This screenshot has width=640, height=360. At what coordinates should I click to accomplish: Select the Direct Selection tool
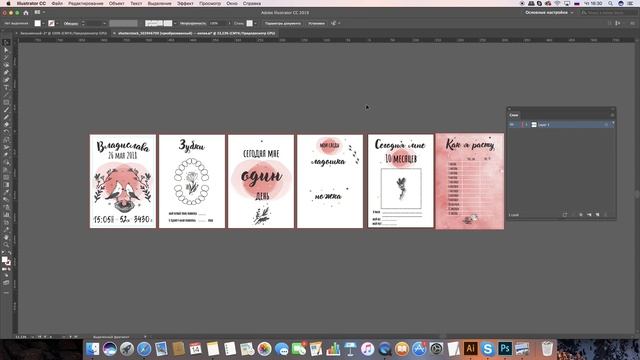coord(6,50)
